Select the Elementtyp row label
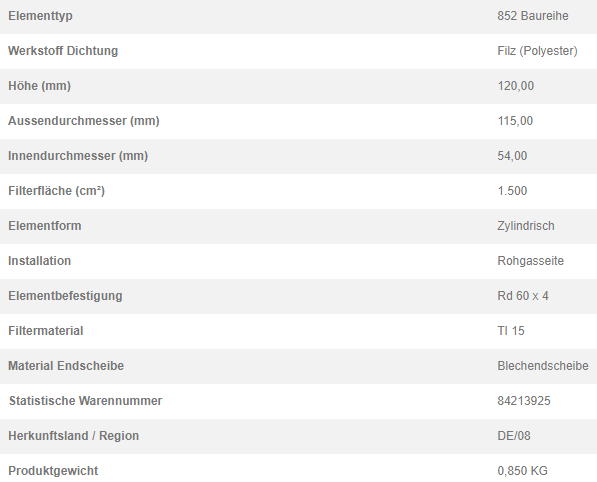 point(40,16)
